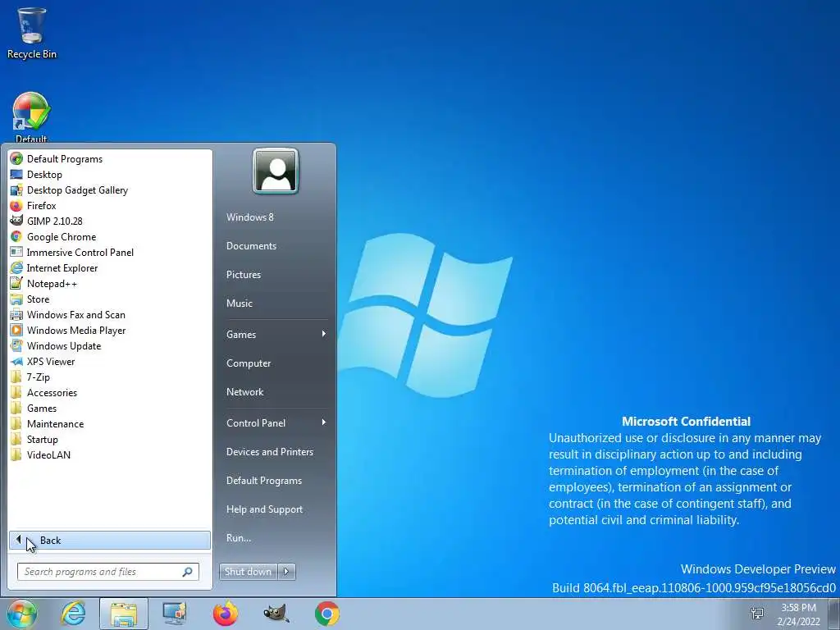
Task: Open Documents from the right pane
Action: tap(251, 246)
